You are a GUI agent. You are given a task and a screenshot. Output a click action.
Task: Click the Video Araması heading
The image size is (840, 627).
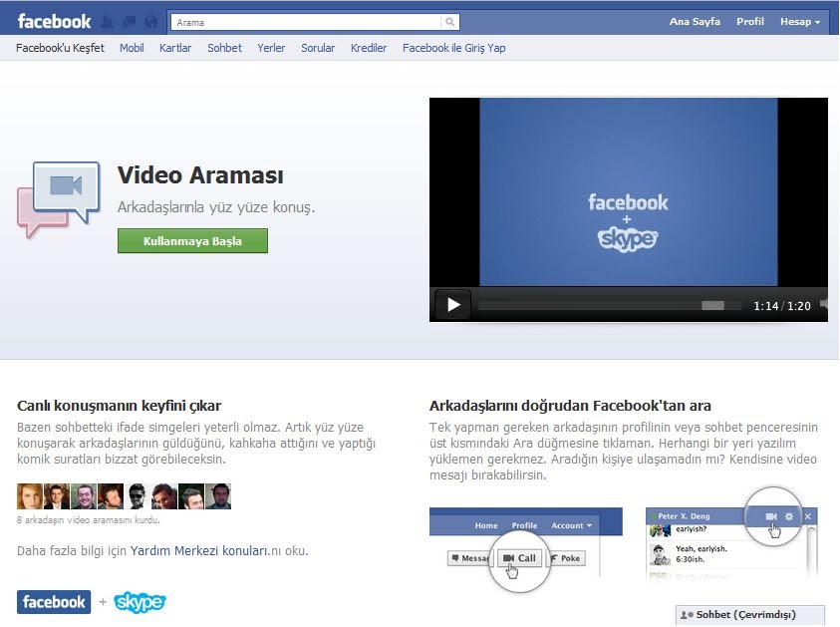tap(200, 175)
